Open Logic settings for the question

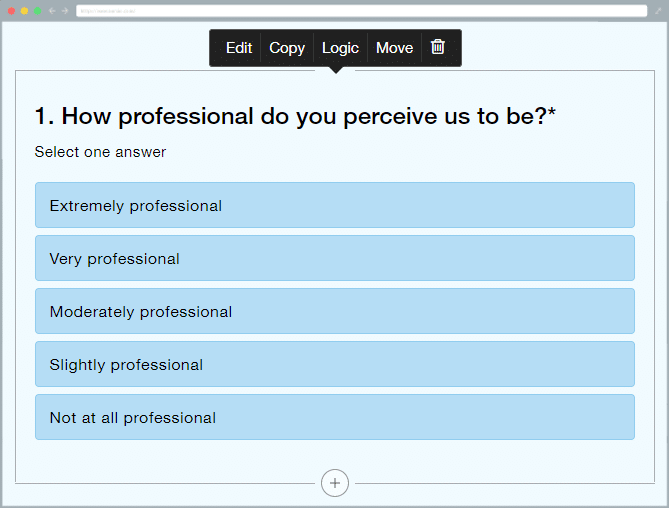[x=340, y=48]
